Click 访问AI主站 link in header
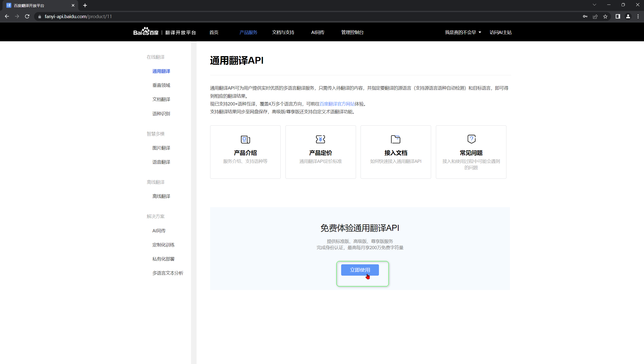This screenshot has width=644, height=364. 500,32
